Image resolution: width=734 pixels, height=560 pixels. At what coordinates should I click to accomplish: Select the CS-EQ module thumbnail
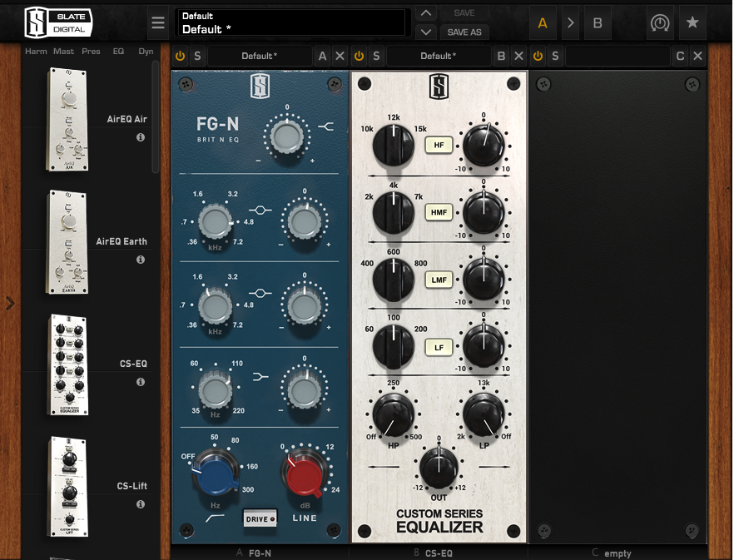(68, 364)
